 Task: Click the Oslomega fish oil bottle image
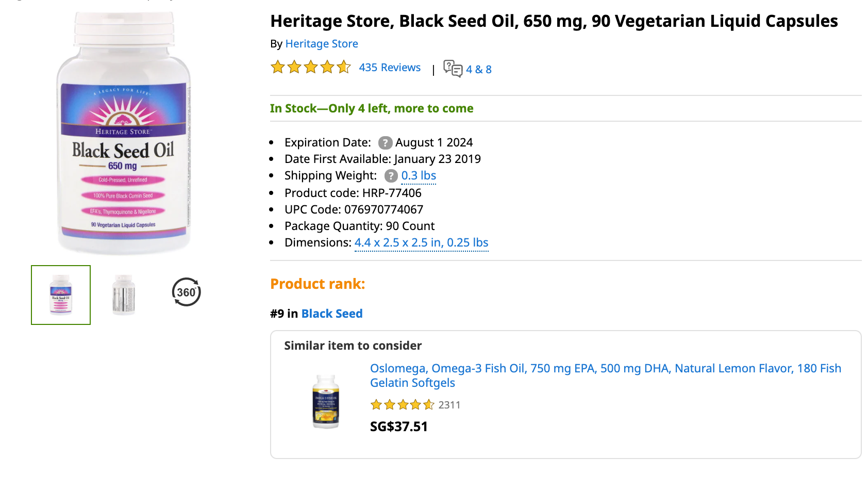pyautogui.click(x=326, y=402)
